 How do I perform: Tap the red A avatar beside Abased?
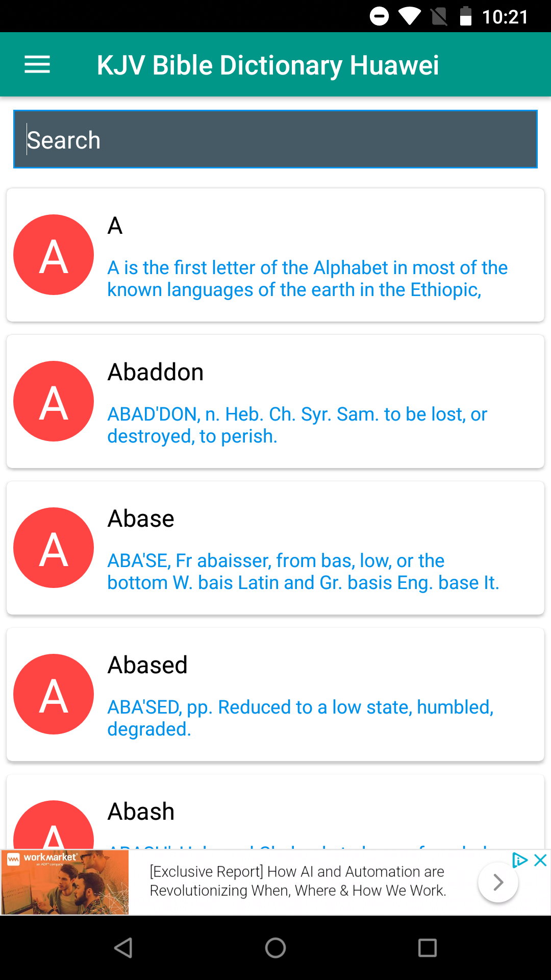click(x=54, y=694)
